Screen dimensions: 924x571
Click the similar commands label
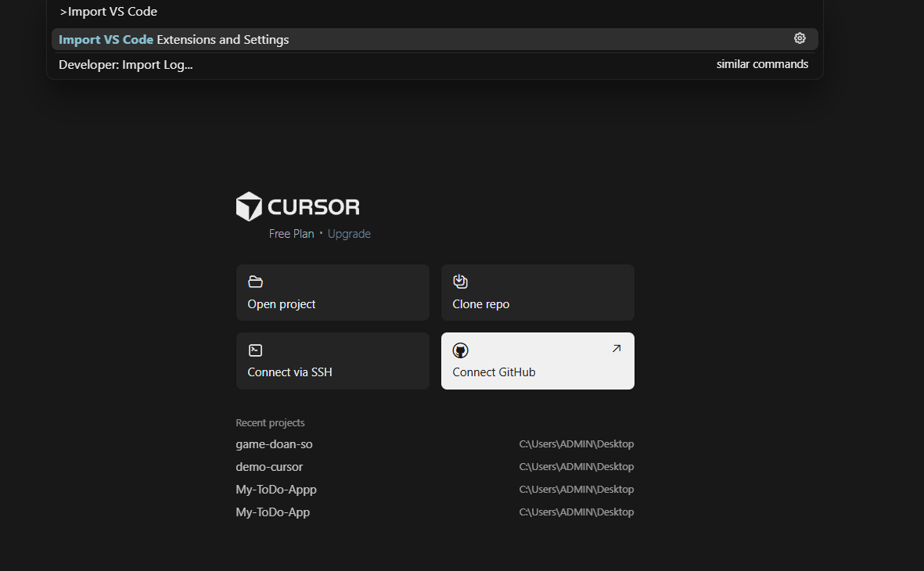point(763,64)
